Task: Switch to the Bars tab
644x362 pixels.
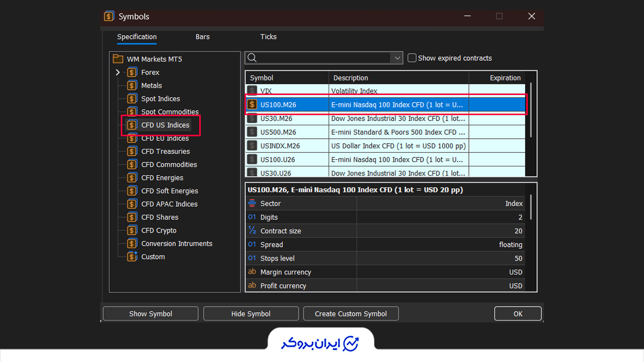Action: click(x=203, y=37)
